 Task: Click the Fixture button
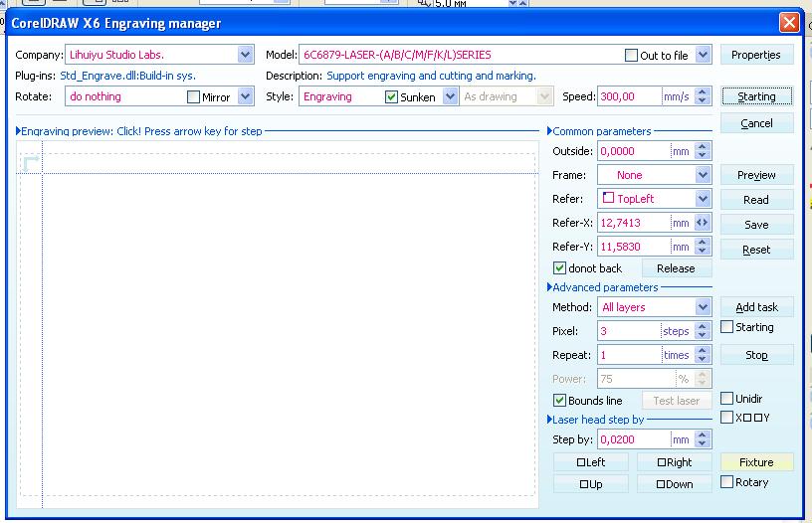(756, 462)
